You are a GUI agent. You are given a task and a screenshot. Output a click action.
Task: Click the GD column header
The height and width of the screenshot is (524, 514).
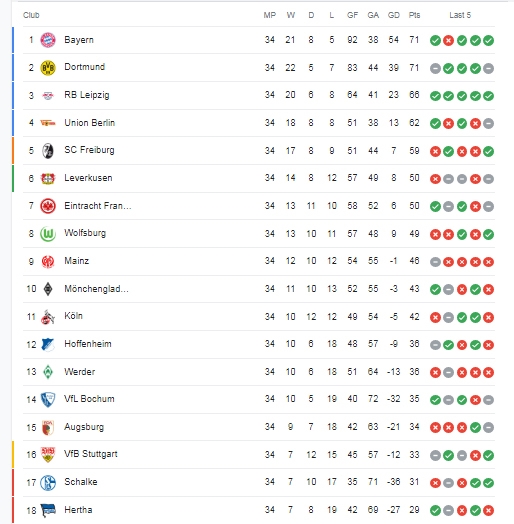[x=393, y=15]
